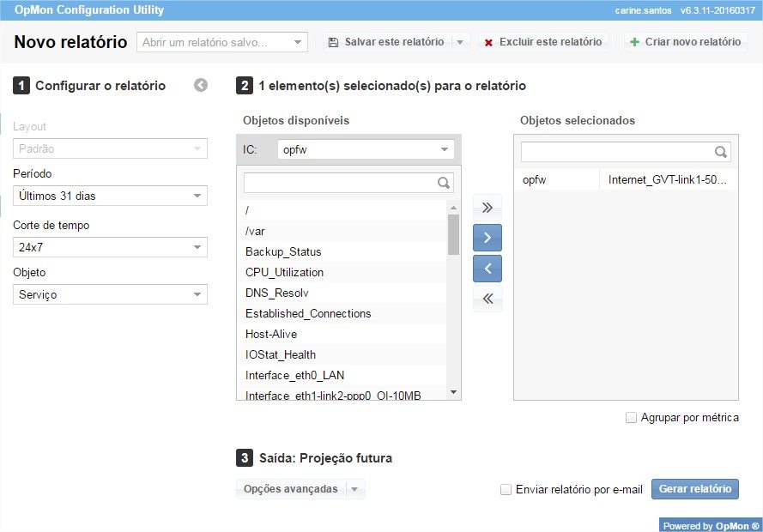Click the remove-all double left arrow
763x532 pixels.
[487, 299]
